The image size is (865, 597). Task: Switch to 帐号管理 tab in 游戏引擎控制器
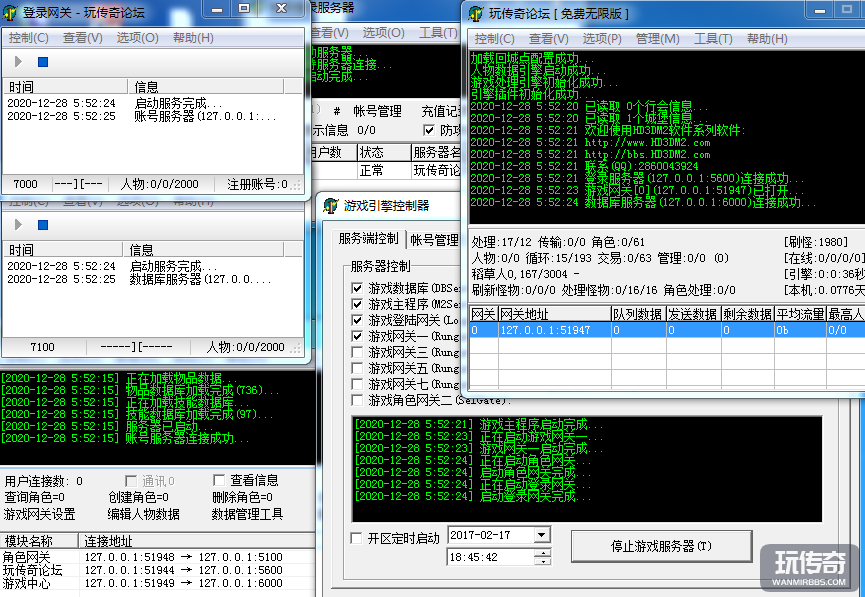pyautogui.click(x=435, y=240)
